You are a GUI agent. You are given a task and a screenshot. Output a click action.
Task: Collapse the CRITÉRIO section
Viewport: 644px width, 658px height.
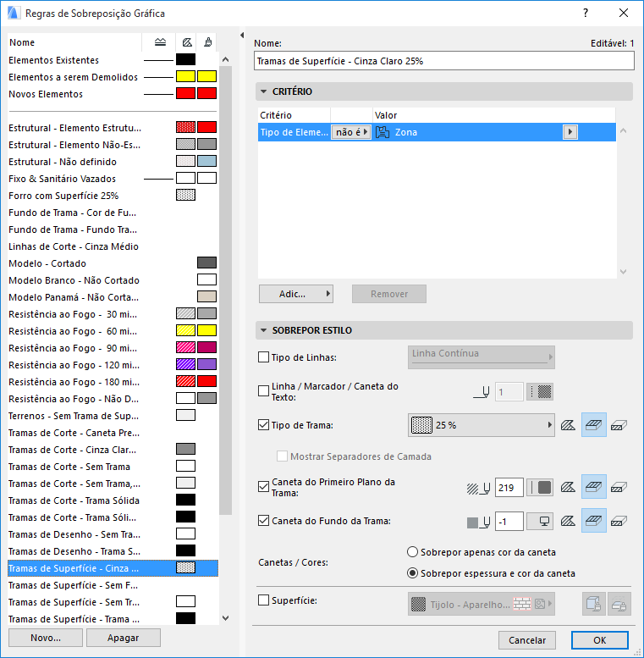(264, 91)
